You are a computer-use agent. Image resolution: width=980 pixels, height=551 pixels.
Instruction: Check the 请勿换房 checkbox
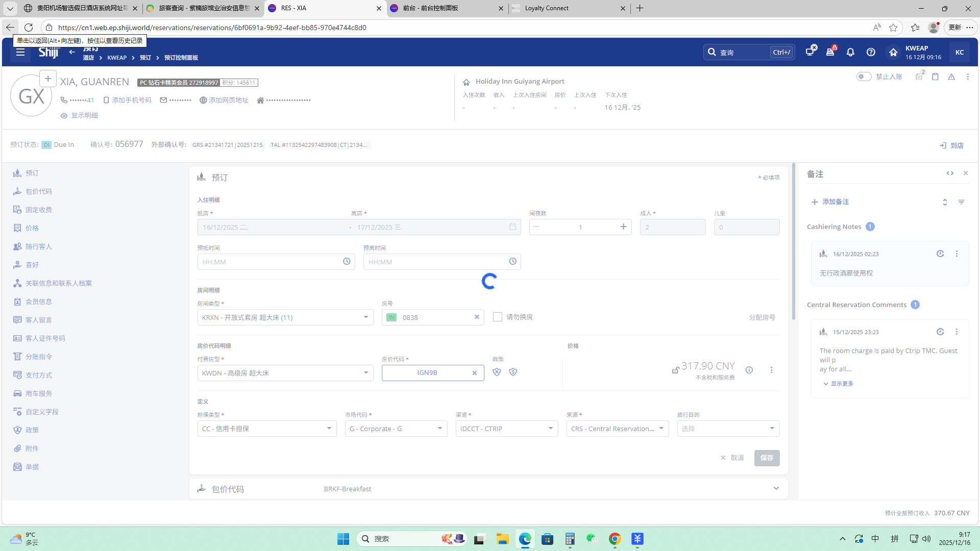click(498, 317)
